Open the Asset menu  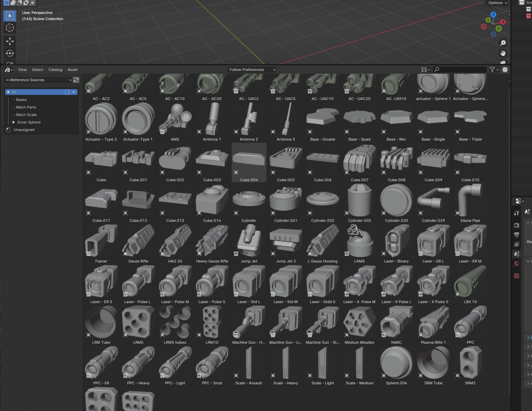(72, 70)
